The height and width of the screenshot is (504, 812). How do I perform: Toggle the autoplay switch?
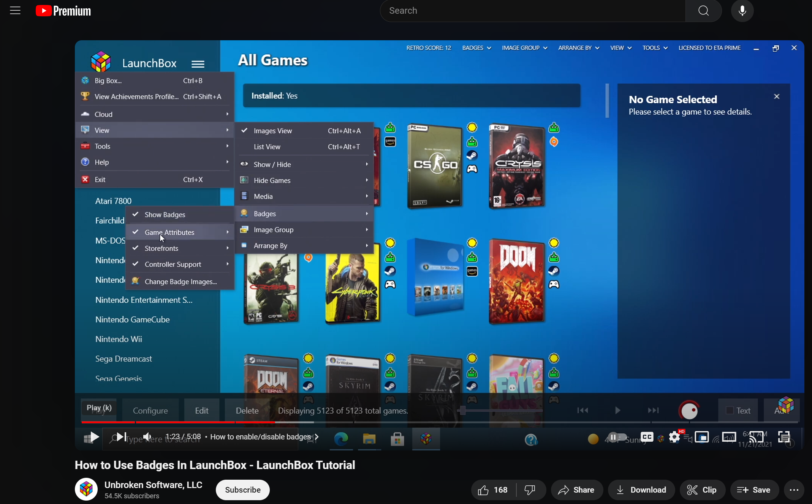[617, 437]
